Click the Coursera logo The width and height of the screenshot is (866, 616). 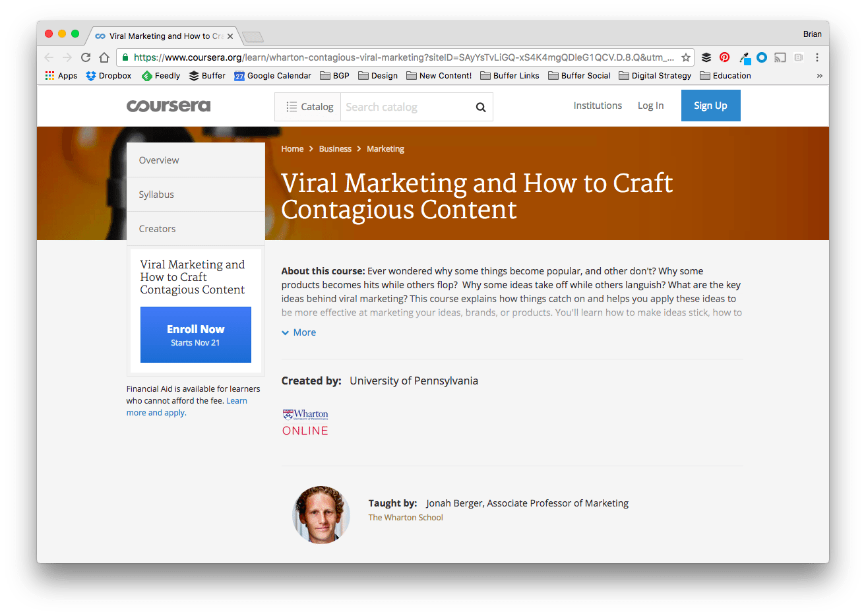(x=168, y=106)
